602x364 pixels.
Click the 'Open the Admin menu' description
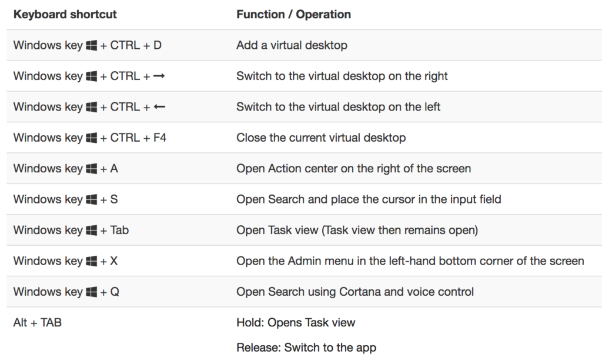tap(410, 261)
